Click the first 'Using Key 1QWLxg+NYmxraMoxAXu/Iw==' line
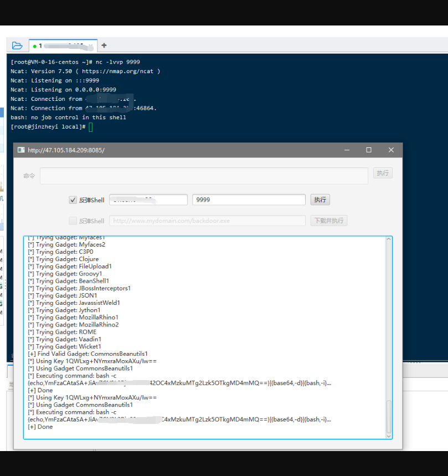This screenshot has height=476, width=448. [x=92, y=361]
